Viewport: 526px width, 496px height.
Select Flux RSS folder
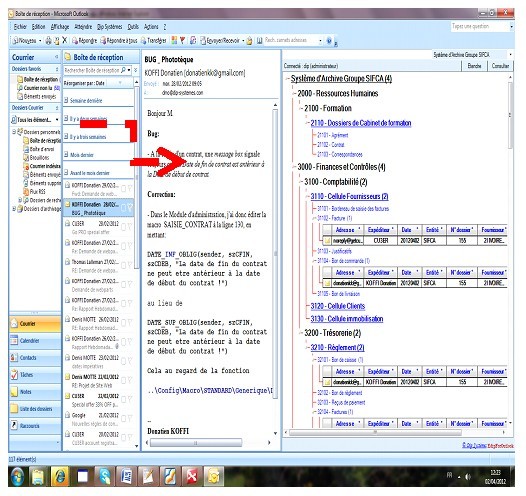[34, 192]
